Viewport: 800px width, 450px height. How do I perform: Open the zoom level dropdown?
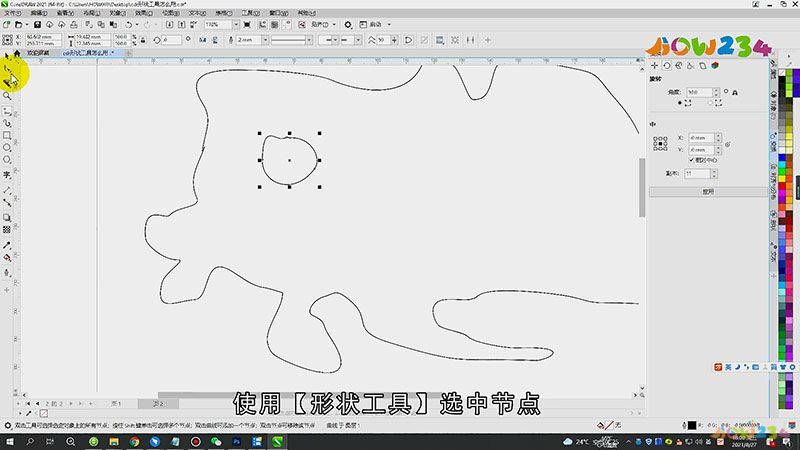coord(236,24)
